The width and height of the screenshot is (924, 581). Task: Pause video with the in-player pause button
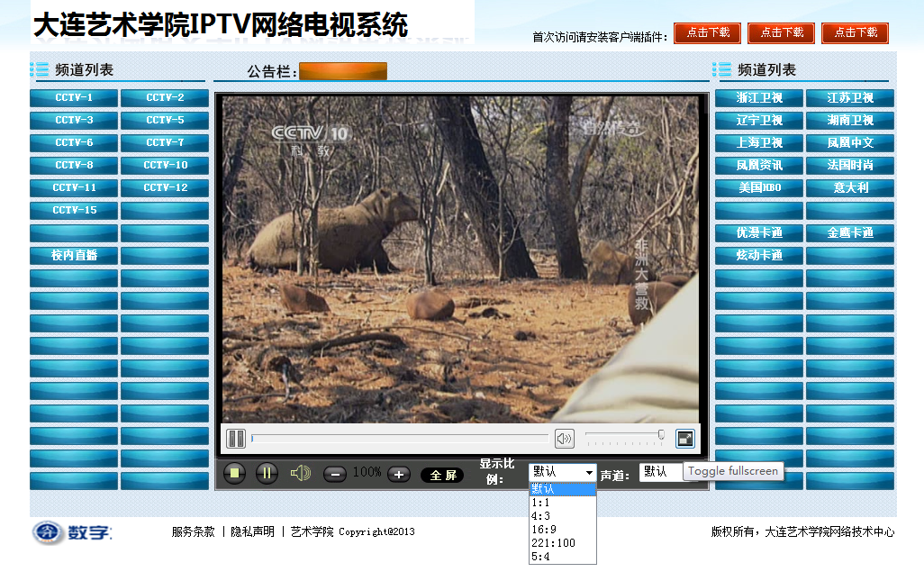point(236,439)
